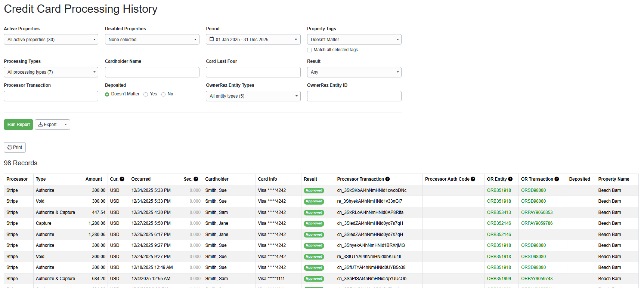Click ch_3SkSKoAl4hNmHNid1cwobDNc transaction text
Screen dimensions: 644x288
372,190
